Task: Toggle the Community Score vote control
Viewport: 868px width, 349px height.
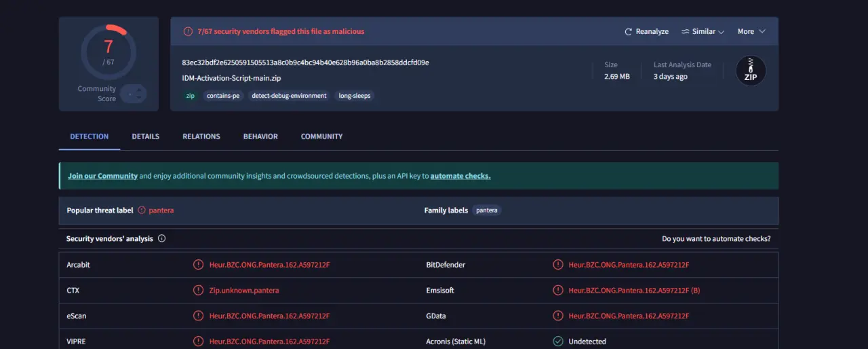Action: pos(134,94)
